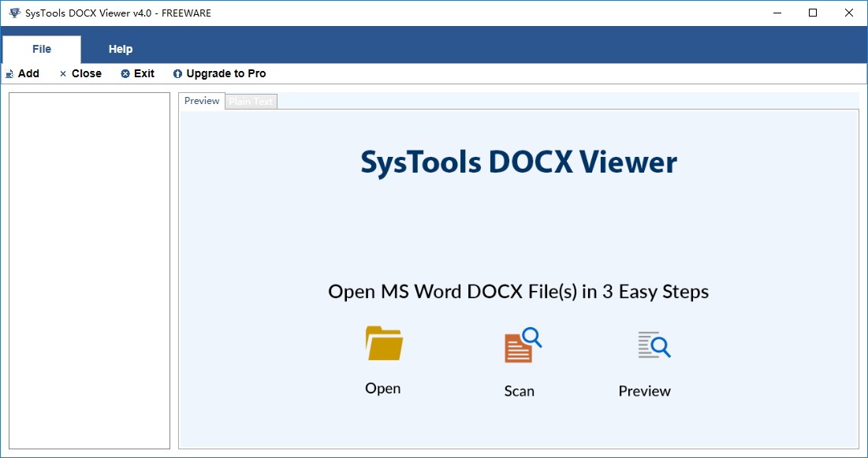Click the Open label under folder
This screenshot has height=458, width=868.
coord(382,388)
